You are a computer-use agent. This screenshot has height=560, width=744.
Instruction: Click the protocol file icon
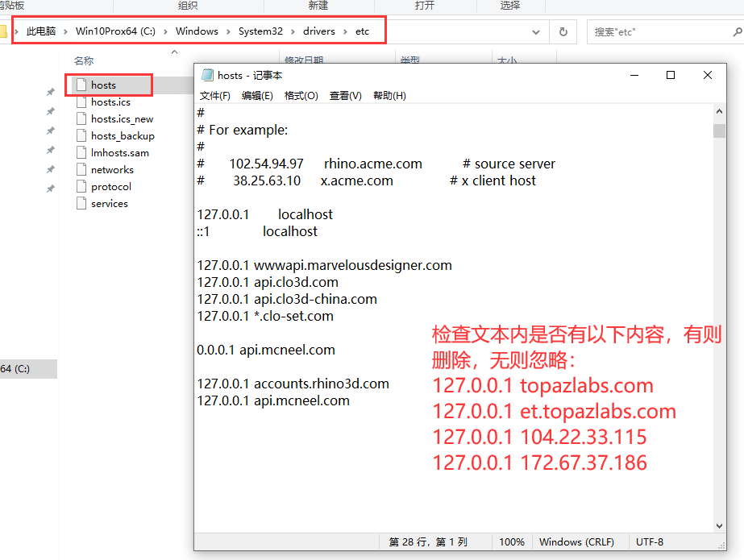(81, 186)
